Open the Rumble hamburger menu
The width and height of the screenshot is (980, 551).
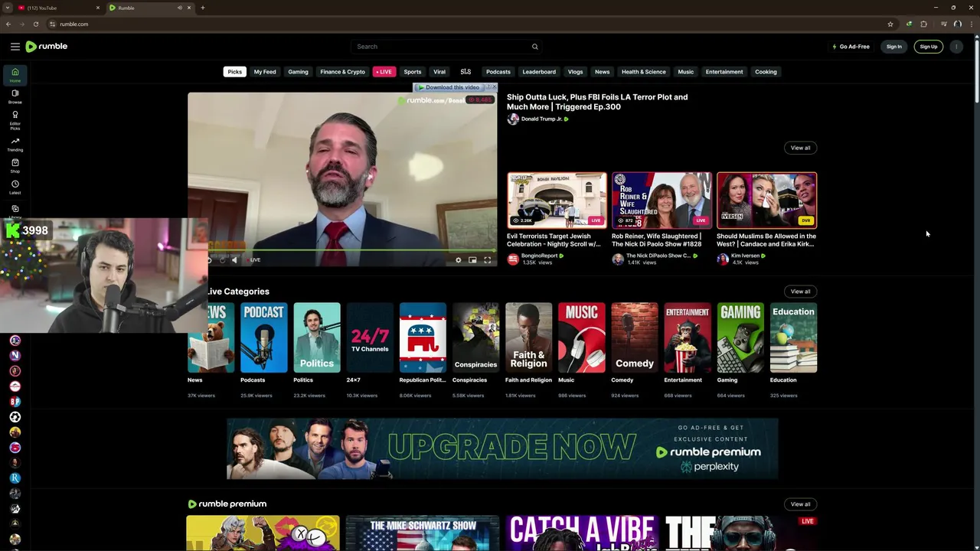[x=15, y=47]
